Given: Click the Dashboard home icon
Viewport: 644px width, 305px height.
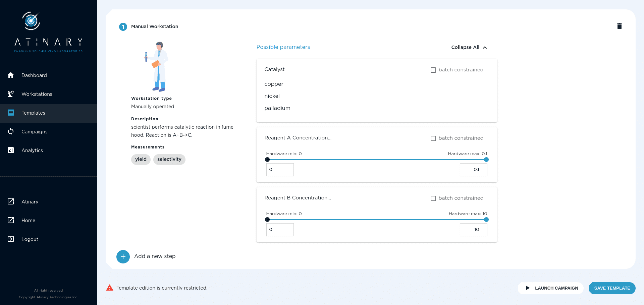Looking at the screenshot, I should click(11, 75).
